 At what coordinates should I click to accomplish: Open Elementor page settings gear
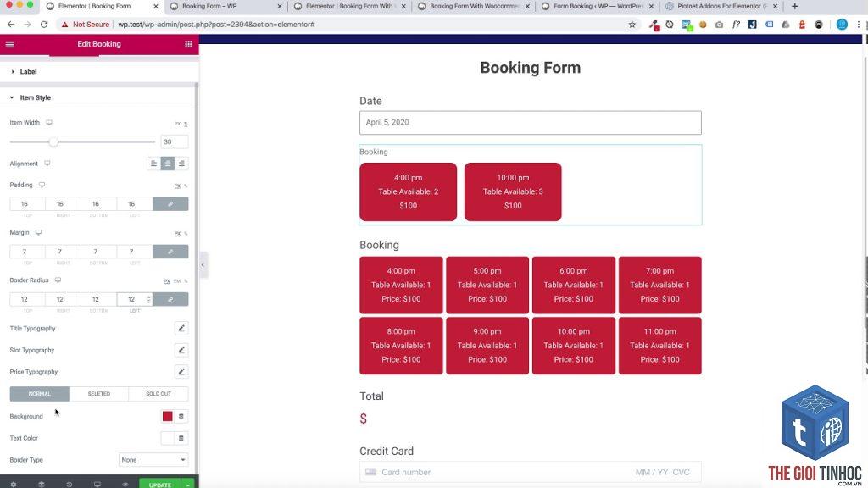pos(14,484)
